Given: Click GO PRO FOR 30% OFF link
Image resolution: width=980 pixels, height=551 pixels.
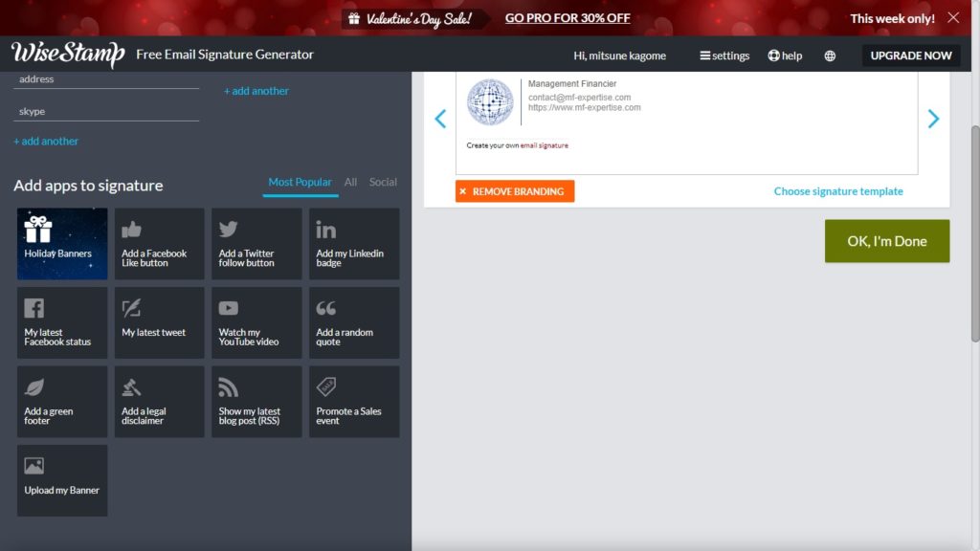Looking at the screenshot, I should coord(568,18).
